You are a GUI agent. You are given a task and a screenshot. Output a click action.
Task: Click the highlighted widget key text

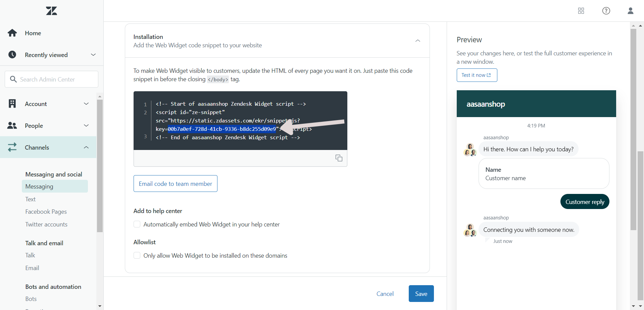coord(222,129)
